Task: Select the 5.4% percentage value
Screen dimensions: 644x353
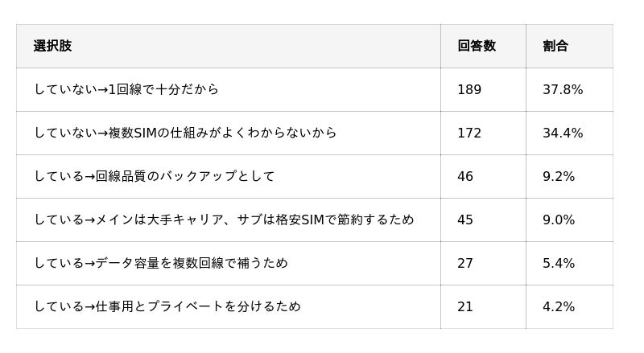Action: (559, 263)
